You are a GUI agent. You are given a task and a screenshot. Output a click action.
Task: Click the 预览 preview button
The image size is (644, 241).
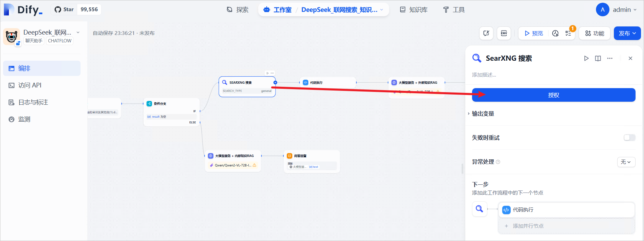pos(534,33)
